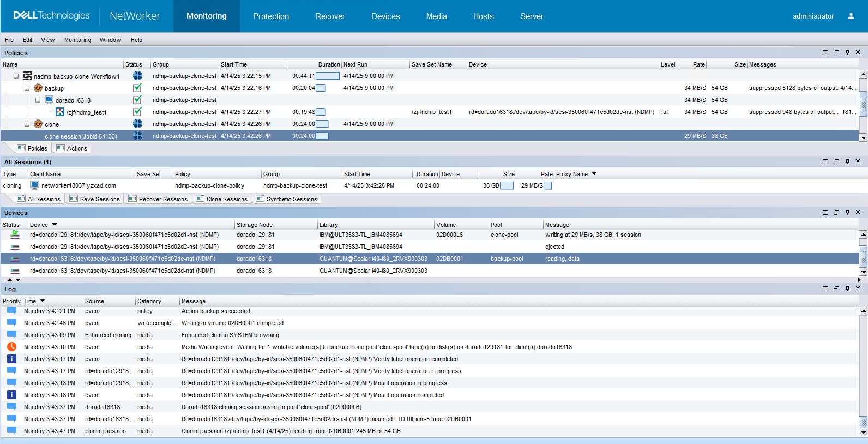868x444 pixels.
Task: Click the succeeded checkmark for dorado16318 row
Action: [x=137, y=100]
